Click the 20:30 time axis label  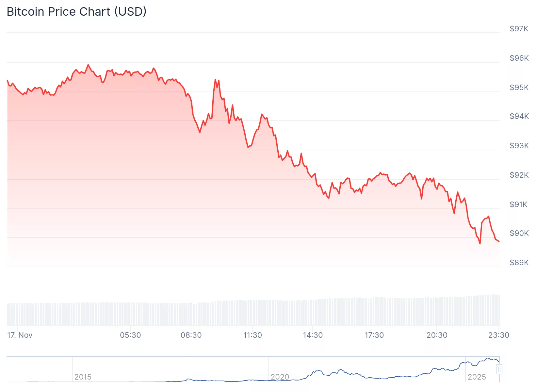point(437,335)
